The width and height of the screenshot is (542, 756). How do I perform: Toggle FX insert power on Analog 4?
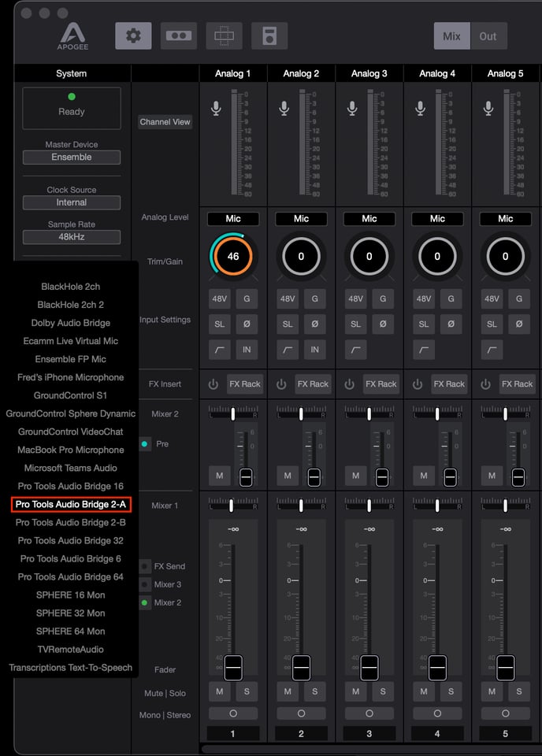coord(417,384)
